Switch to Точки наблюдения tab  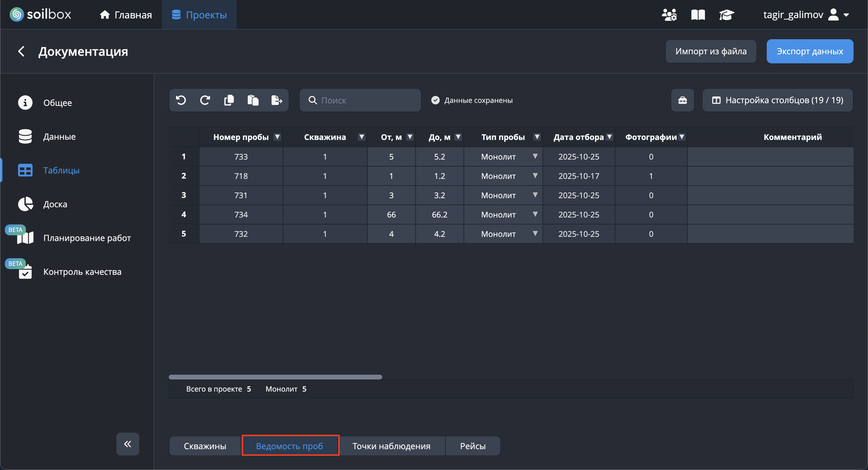(x=391, y=446)
